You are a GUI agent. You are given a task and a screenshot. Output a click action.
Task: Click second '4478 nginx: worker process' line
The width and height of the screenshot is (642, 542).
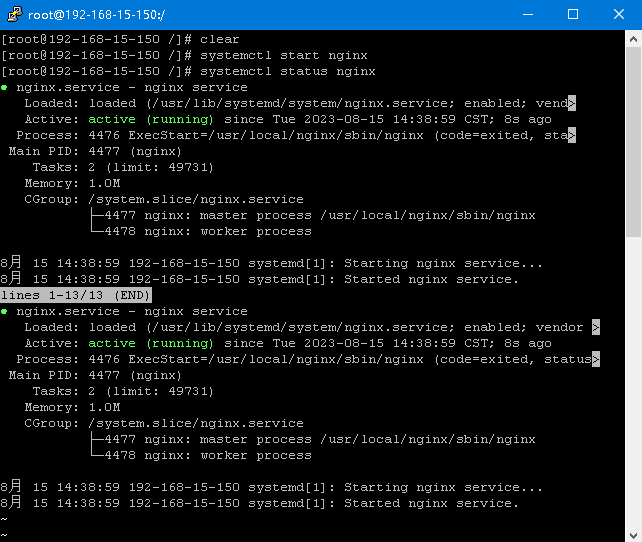tap(201, 455)
